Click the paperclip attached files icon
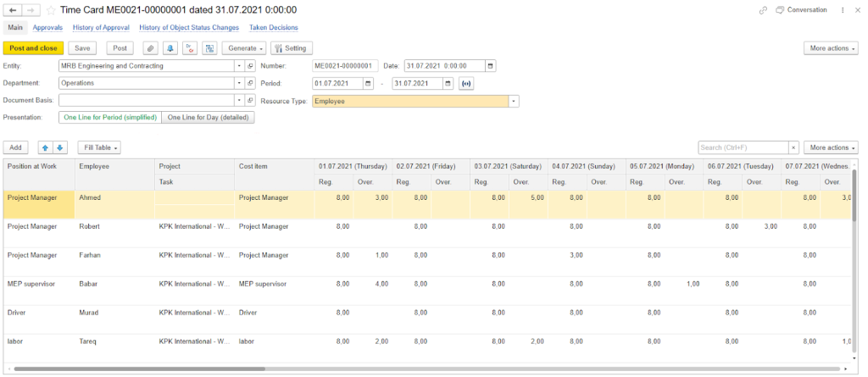Screen dimensions: 868x377 pos(151,48)
